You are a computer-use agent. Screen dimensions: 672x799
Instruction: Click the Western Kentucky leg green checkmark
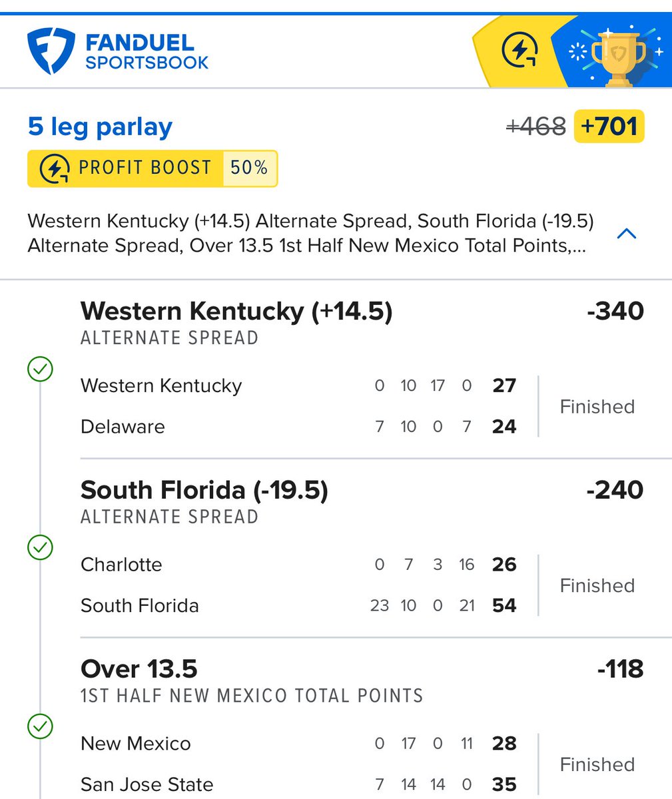(x=41, y=369)
